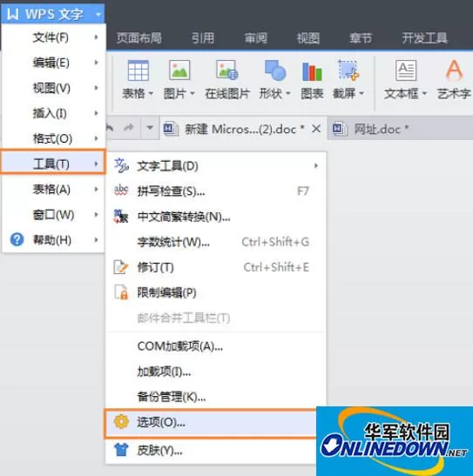Expand the 文本框 dropdown arrow
The image size is (473, 476).
[424, 93]
